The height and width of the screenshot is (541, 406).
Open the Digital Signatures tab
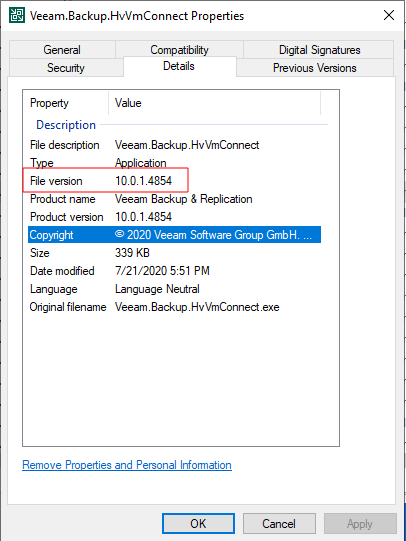(319, 50)
